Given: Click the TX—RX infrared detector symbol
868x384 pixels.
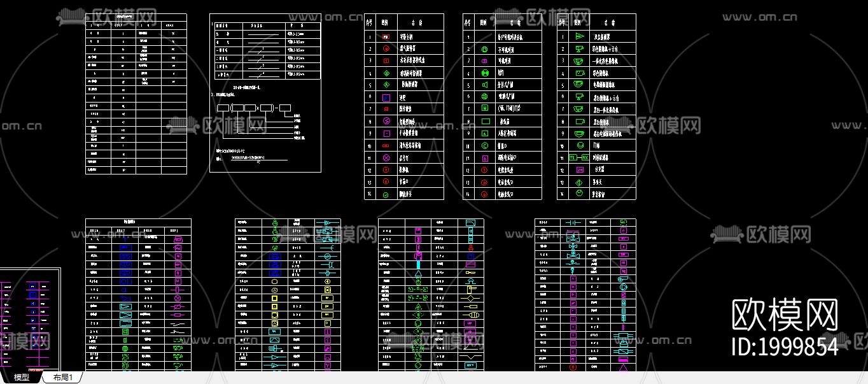Looking at the screenshot, I should click(x=579, y=157).
